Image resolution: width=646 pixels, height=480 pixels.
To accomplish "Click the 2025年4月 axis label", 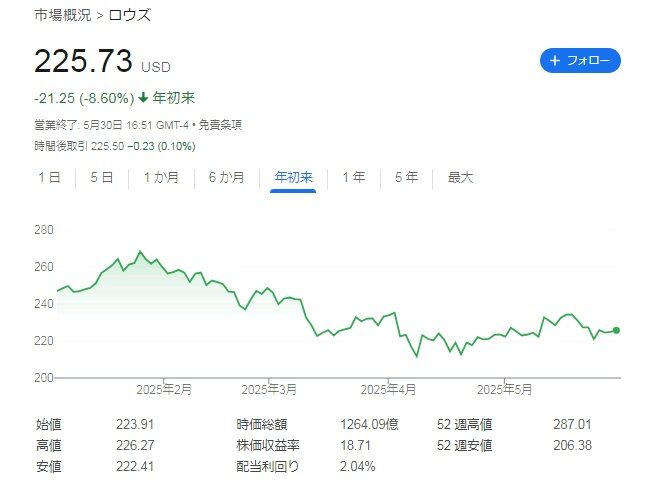I will click(388, 389).
